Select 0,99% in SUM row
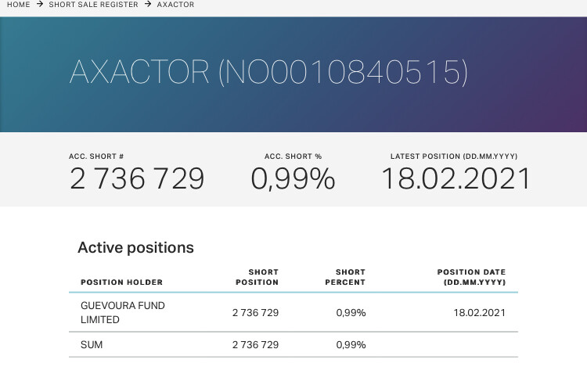 [x=351, y=344]
